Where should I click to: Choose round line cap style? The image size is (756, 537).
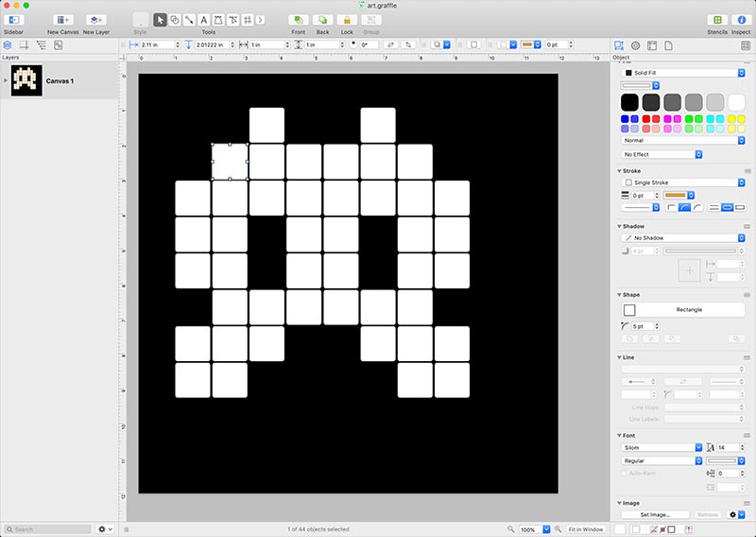click(727, 207)
